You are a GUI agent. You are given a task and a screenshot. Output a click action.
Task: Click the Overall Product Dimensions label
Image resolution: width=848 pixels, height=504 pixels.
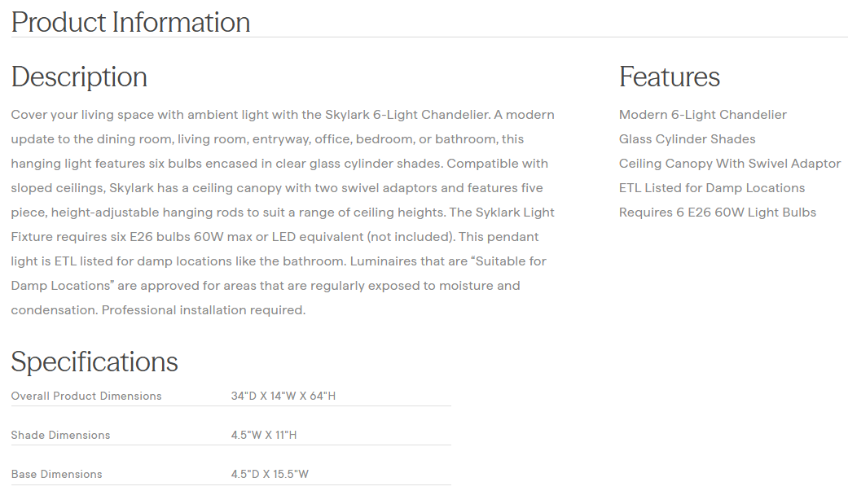86,397
